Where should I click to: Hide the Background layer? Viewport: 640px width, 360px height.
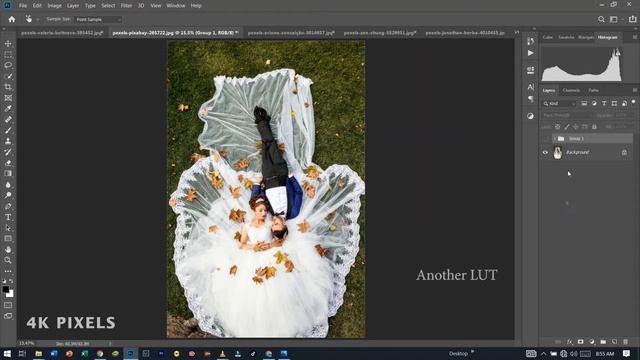pyautogui.click(x=545, y=152)
